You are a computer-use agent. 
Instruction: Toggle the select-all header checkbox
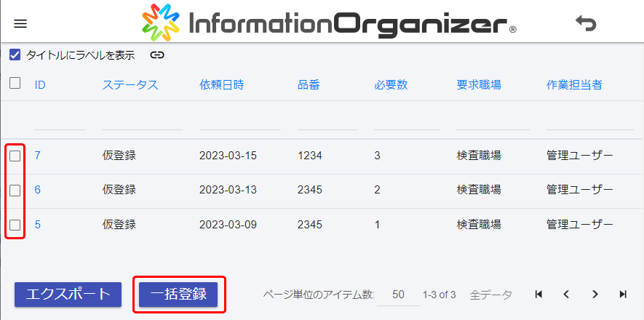point(15,84)
